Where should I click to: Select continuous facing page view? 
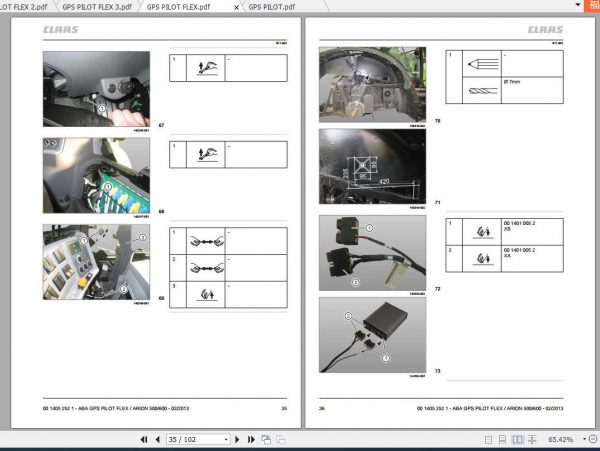[x=532, y=440]
